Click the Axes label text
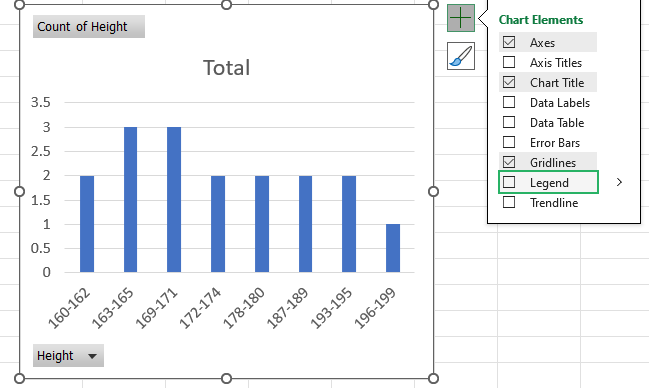 [542, 43]
